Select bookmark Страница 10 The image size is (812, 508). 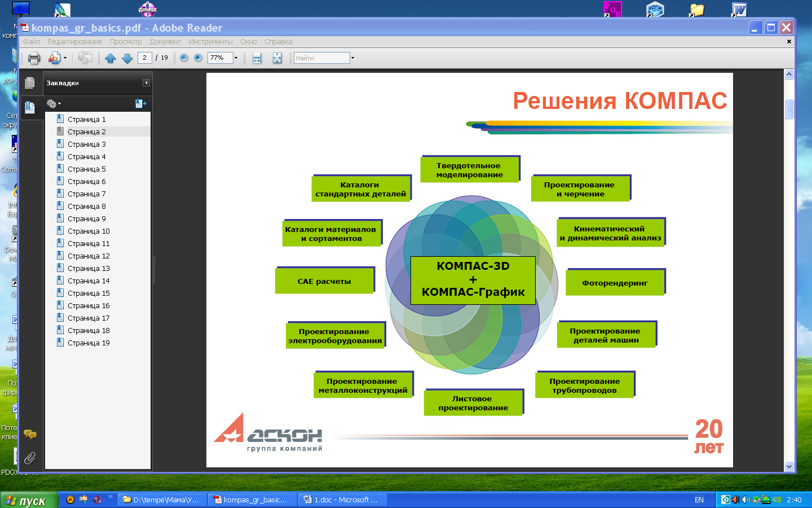[89, 231]
